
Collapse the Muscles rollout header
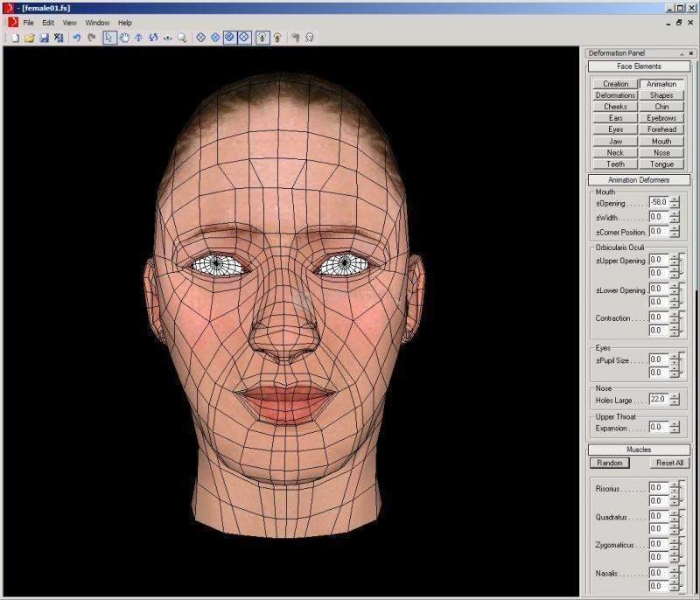(x=639, y=450)
